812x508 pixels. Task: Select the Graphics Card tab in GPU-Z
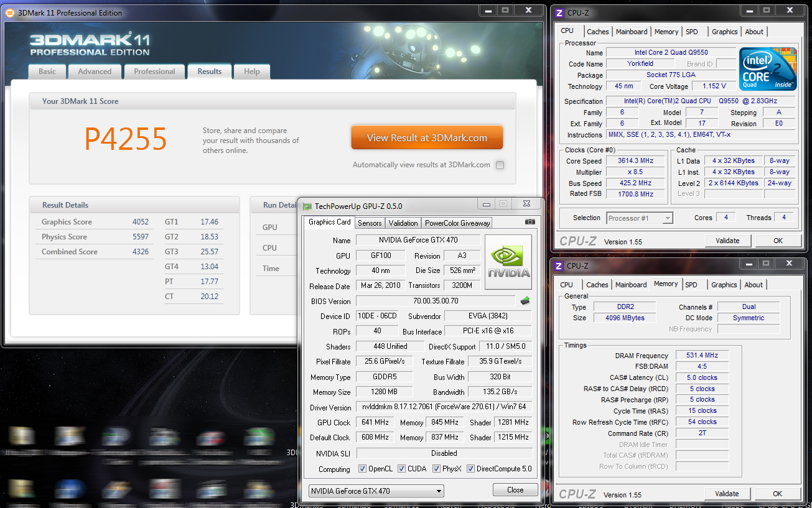coord(330,222)
